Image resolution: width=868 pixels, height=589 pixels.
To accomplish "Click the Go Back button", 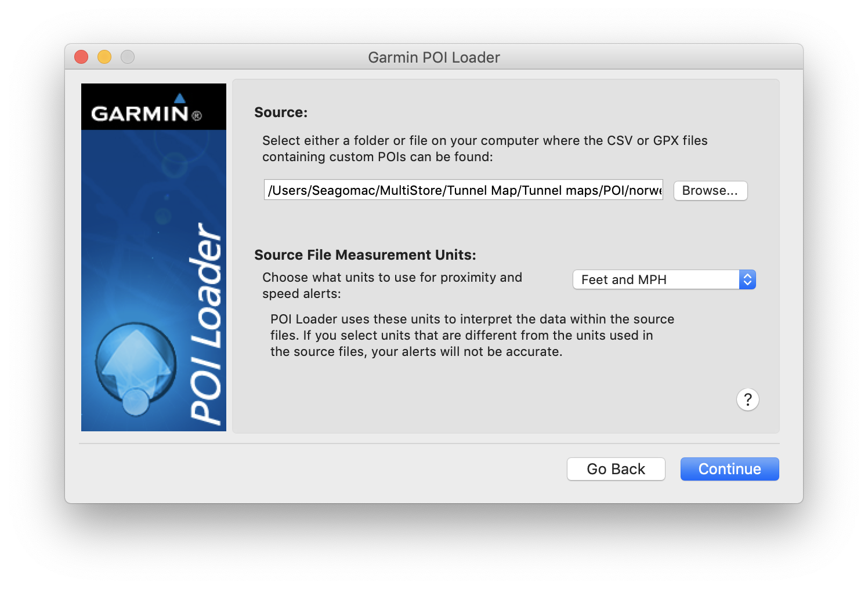I will (x=616, y=469).
